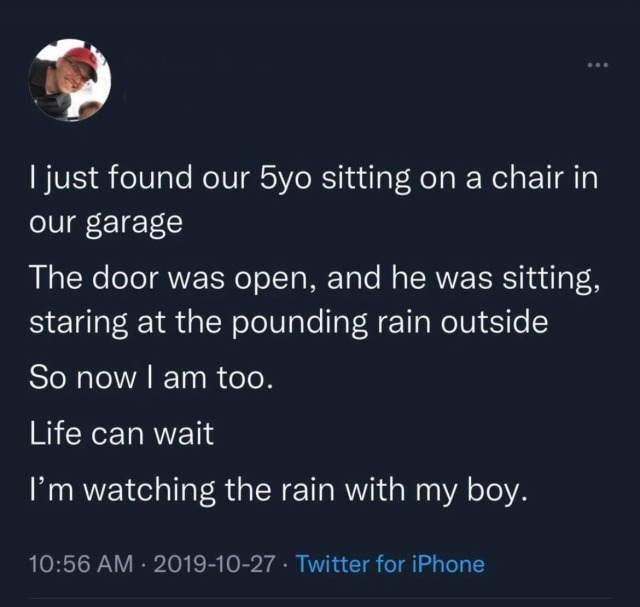This screenshot has width=640, height=607.
Task: Tap the red cap in the avatar
Action: [x=83, y=61]
